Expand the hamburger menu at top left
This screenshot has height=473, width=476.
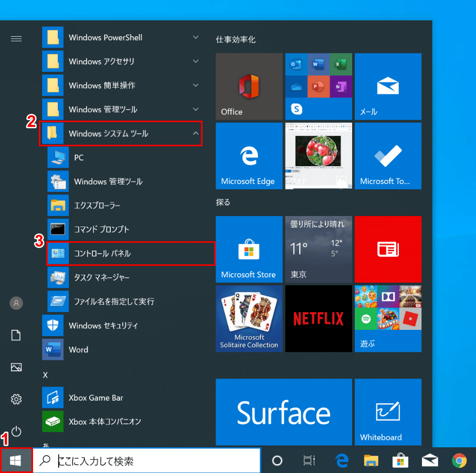pos(16,38)
